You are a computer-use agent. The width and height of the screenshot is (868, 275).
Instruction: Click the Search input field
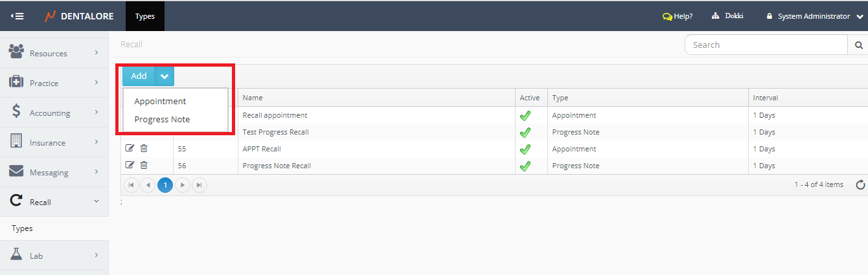coord(766,45)
